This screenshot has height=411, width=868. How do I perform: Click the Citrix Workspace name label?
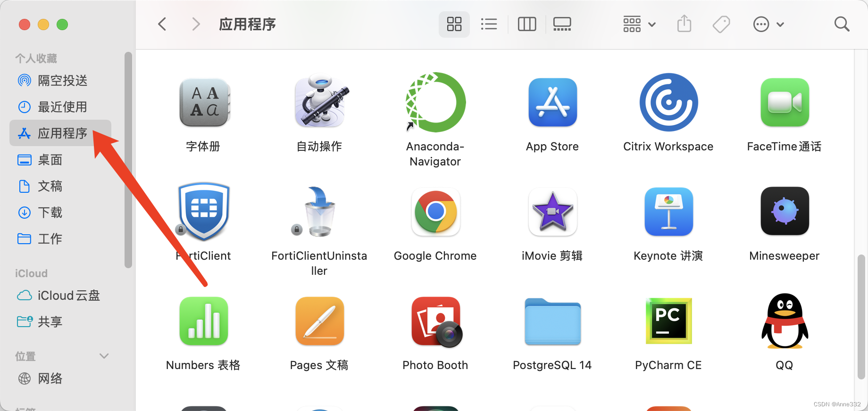[668, 147]
